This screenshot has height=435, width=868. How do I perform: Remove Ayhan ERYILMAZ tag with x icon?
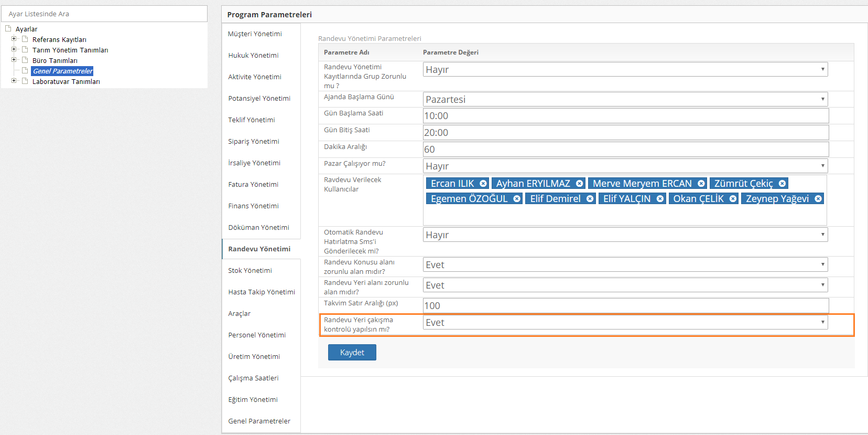click(x=579, y=184)
